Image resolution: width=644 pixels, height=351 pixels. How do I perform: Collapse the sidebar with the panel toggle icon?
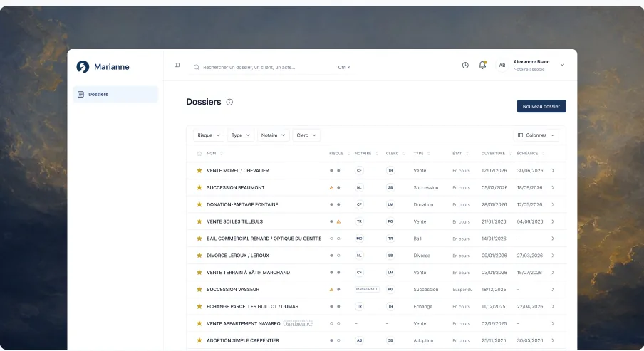click(177, 65)
